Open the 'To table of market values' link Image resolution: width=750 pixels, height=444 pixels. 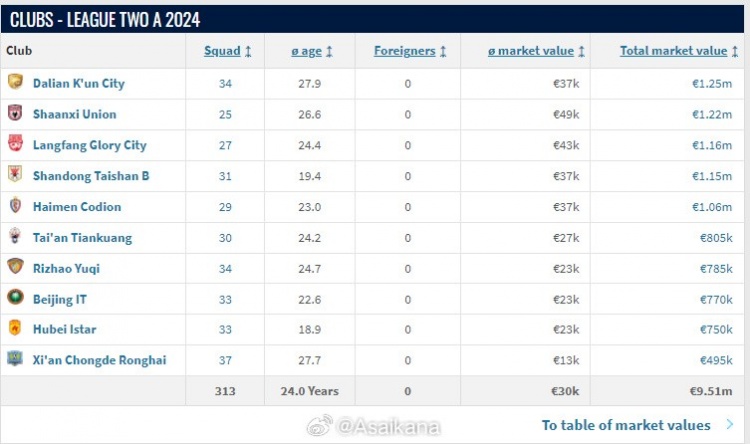click(626, 425)
